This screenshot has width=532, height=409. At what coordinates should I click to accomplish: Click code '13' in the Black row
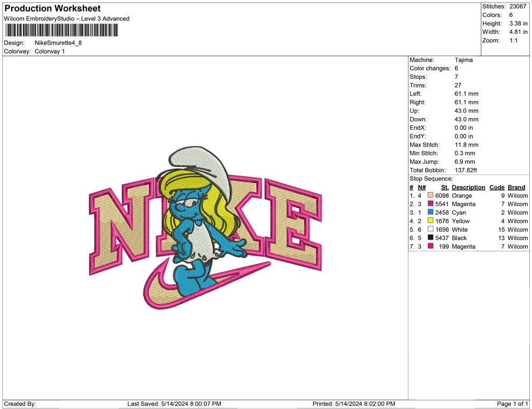[x=501, y=238]
